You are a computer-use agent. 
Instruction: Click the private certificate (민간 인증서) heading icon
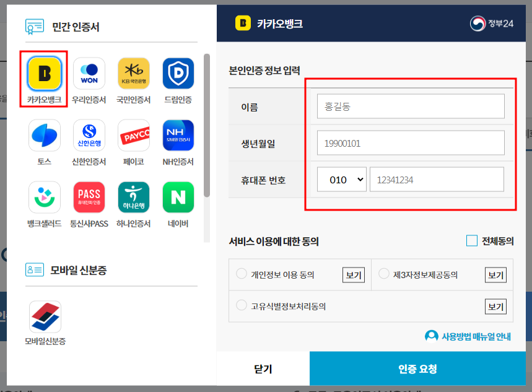(35, 27)
